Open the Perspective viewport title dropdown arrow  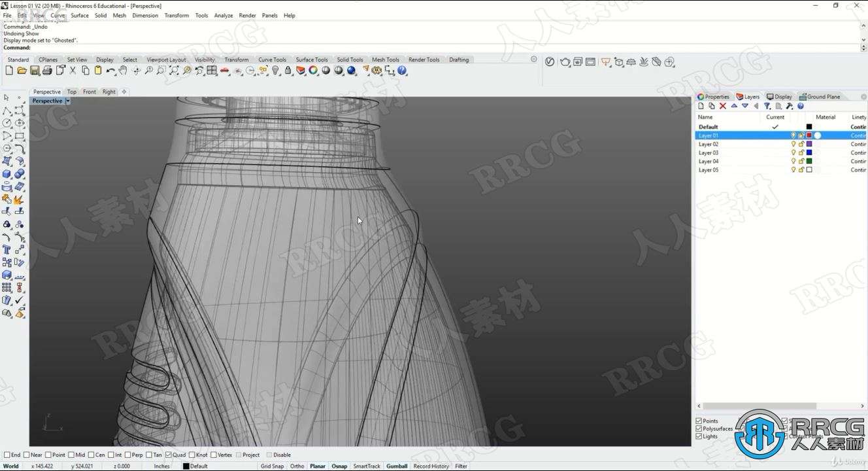click(x=67, y=101)
